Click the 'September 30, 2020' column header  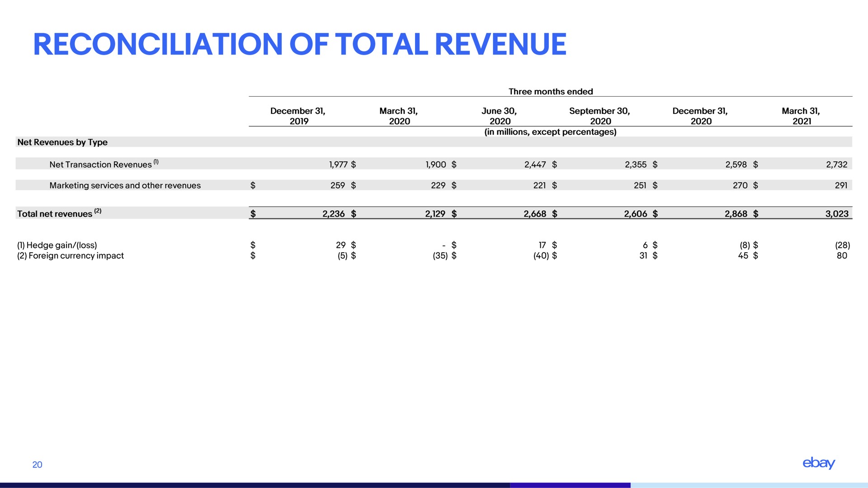600,116
